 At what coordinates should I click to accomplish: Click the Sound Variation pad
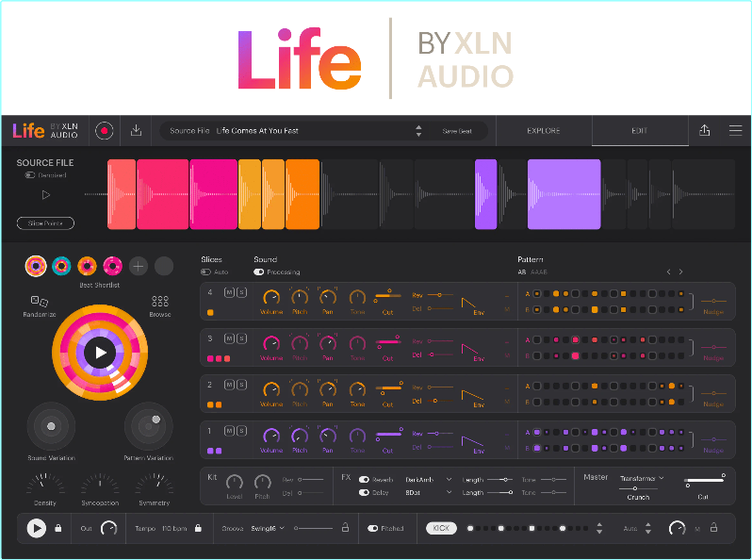pos(51,426)
